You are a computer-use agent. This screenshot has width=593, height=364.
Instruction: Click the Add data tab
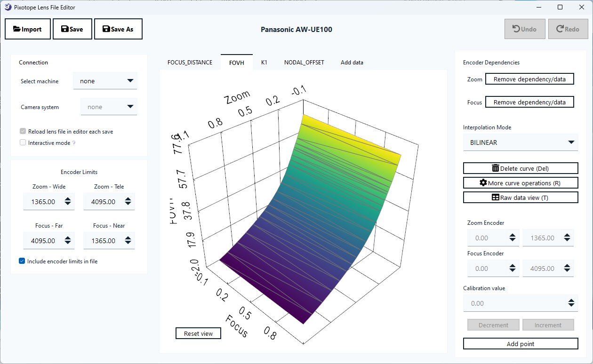[x=352, y=63]
